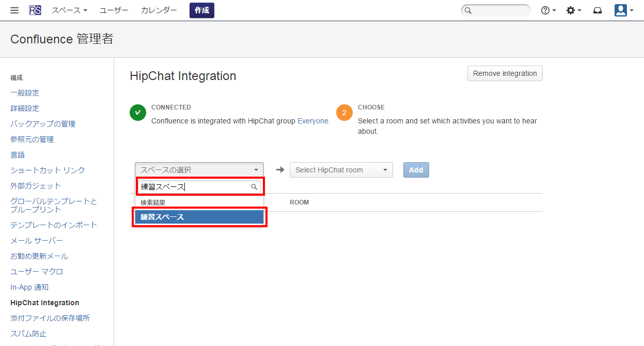The width and height of the screenshot is (644, 346).
Task: Click the green connected checkmark icon
Action: click(x=138, y=113)
